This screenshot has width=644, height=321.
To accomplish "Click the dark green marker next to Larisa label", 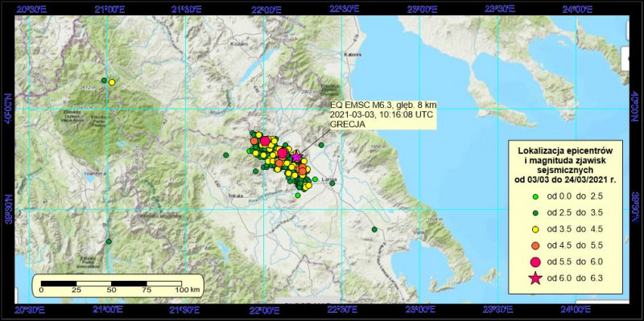I will tap(332, 183).
